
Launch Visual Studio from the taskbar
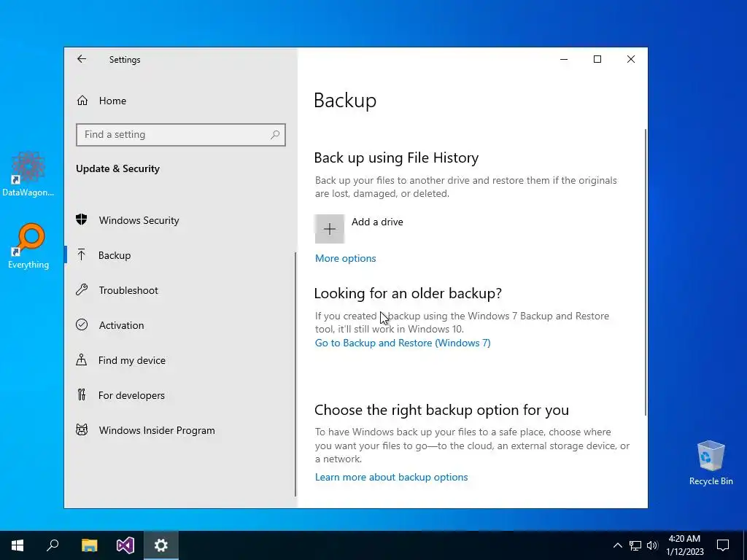[x=125, y=545]
